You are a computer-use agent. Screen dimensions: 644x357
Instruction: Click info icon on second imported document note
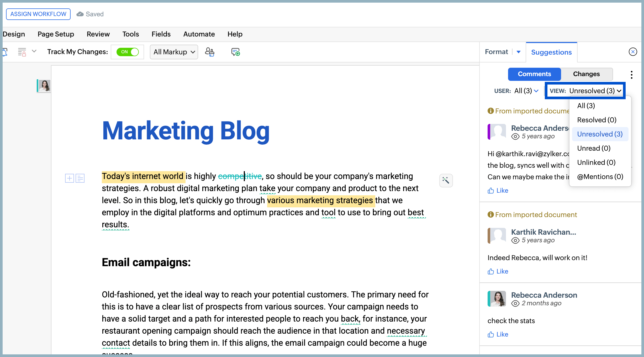click(490, 215)
